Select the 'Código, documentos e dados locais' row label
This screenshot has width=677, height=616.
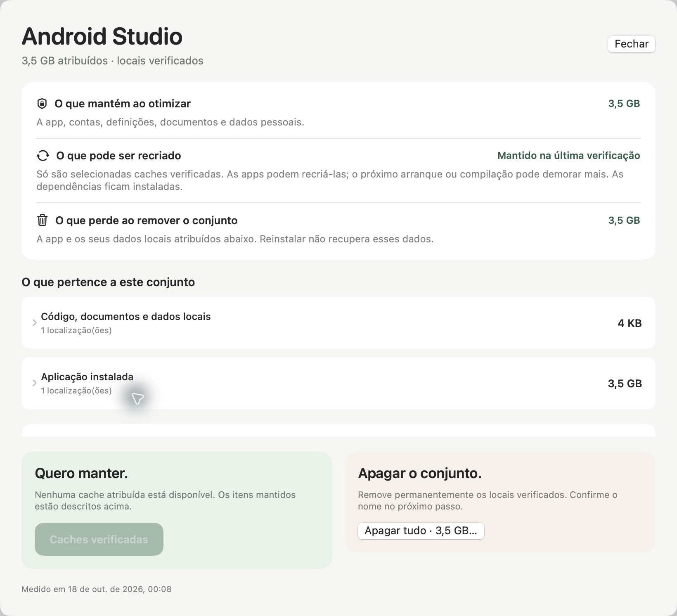[x=126, y=317]
